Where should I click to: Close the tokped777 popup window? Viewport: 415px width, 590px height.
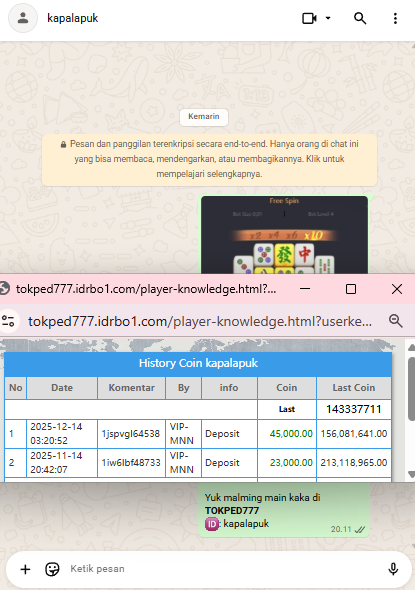coord(397,289)
